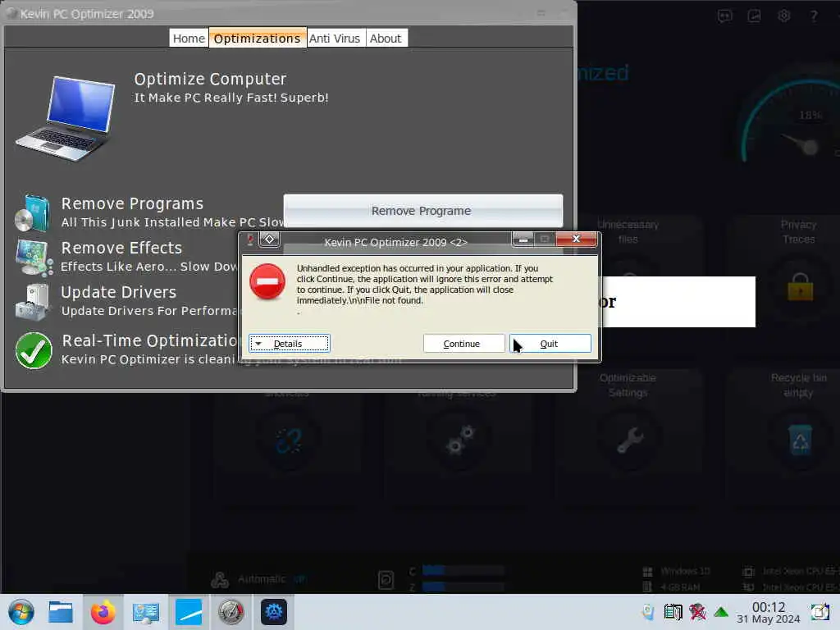Click the settings gear in background optimizer window
The height and width of the screenshot is (630, 840).
coord(783,16)
